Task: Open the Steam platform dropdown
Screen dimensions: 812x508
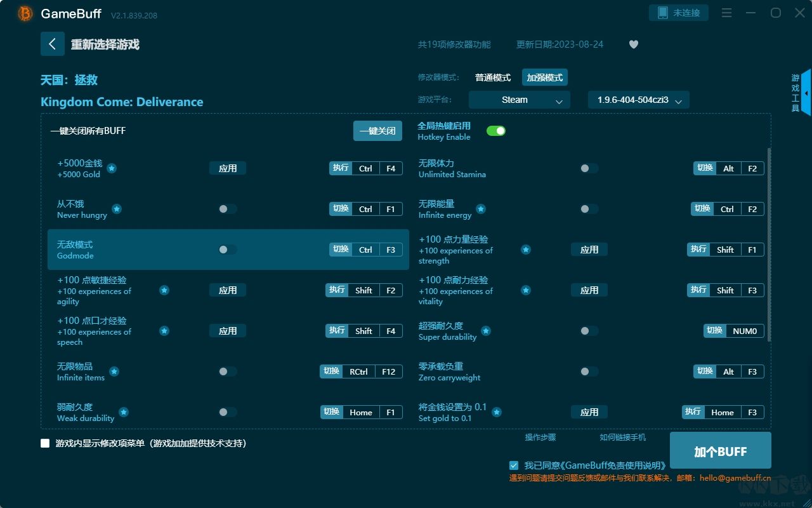Action: [520, 100]
